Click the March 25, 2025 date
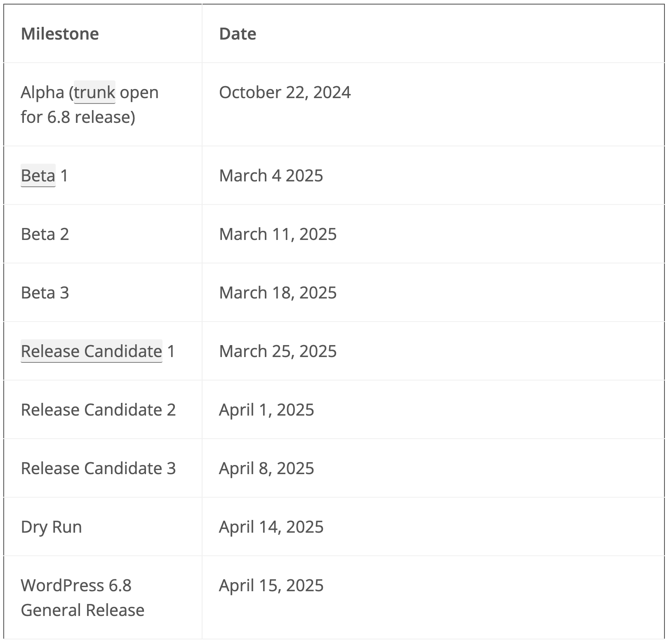 pos(278,351)
